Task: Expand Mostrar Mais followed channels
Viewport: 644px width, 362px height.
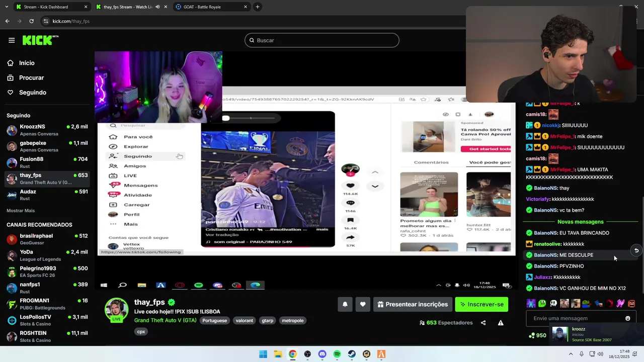Action: (21, 211)
